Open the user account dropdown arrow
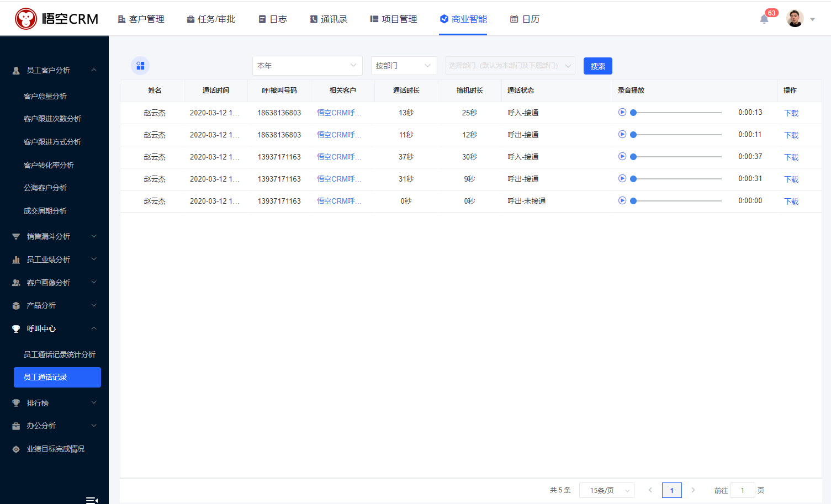Viewport: 831px width, 504px height. [x=812, y=19]
